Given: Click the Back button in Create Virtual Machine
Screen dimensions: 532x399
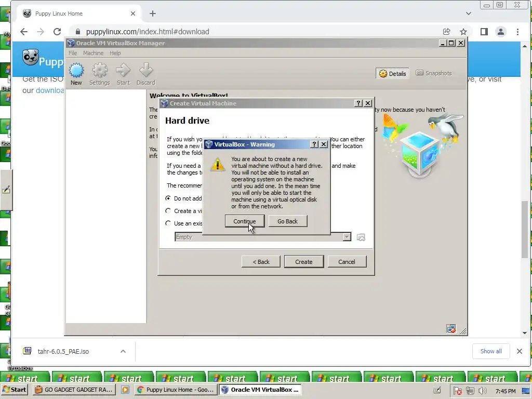Looking at the screenshot, I should coord(261,262).
